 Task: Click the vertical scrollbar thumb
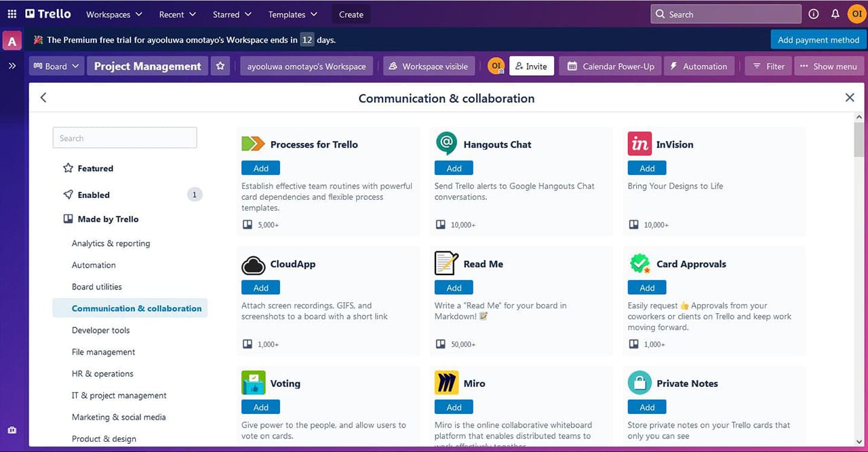[859, 140]
